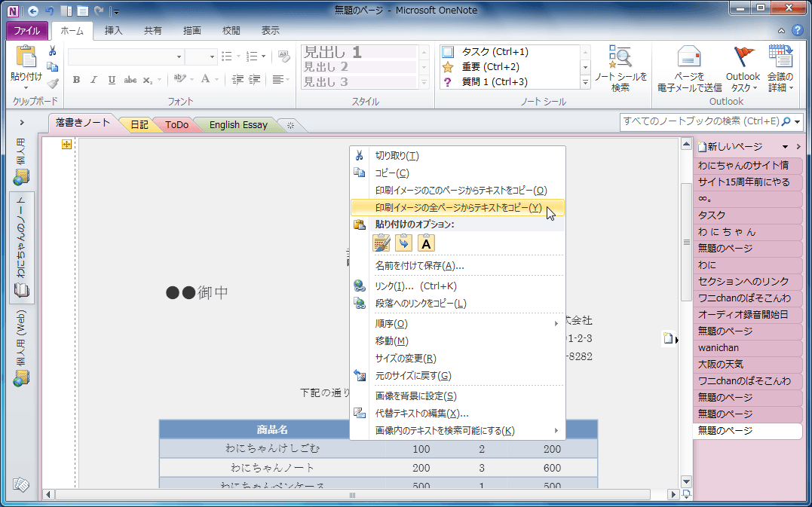Click the Cut scissors icon in ribbon
Viewport: 812px width, 507px height.
pos(52,50)
